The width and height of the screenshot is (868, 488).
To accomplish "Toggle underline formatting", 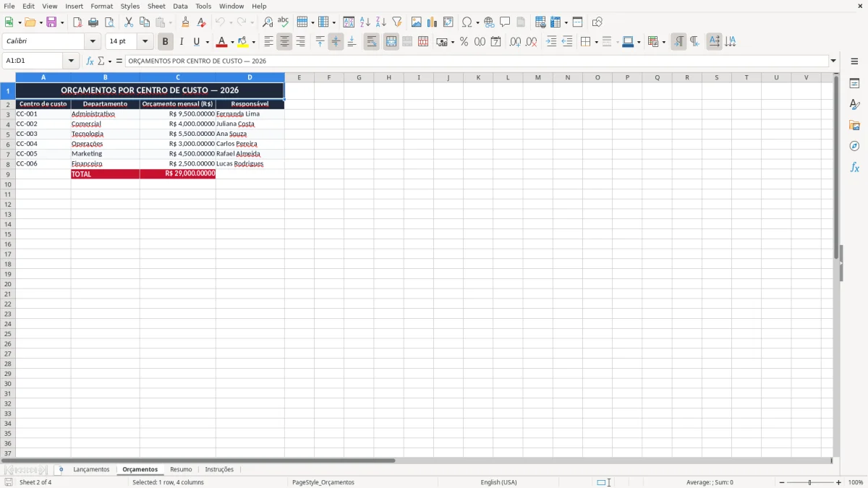I will coord(197,42).
